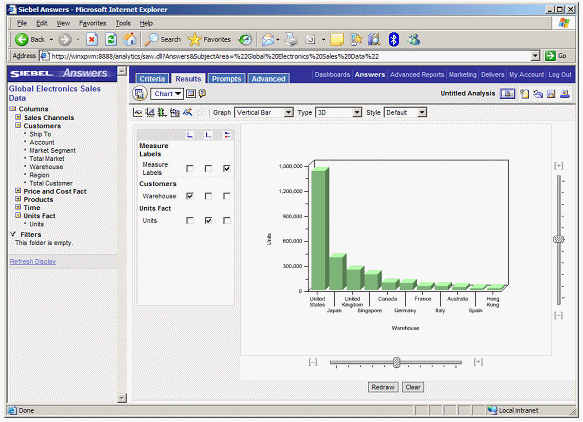Check first Measure Labels row checkbox
The height and width of the screenshot is (422, 583).
pyautogui.click(x=190, y=168)
